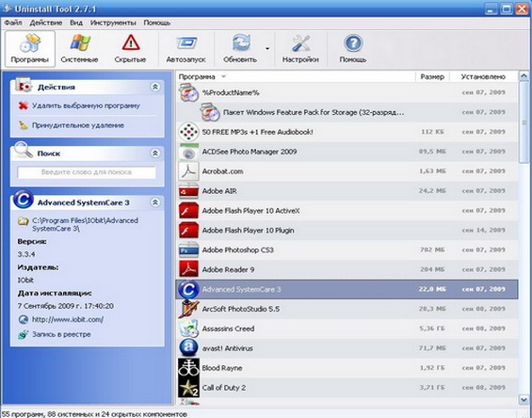Click the 'Adobe Photoshop CS3' program name
Image resolution: width=532 pixels, height=418 pixels.
238,250
